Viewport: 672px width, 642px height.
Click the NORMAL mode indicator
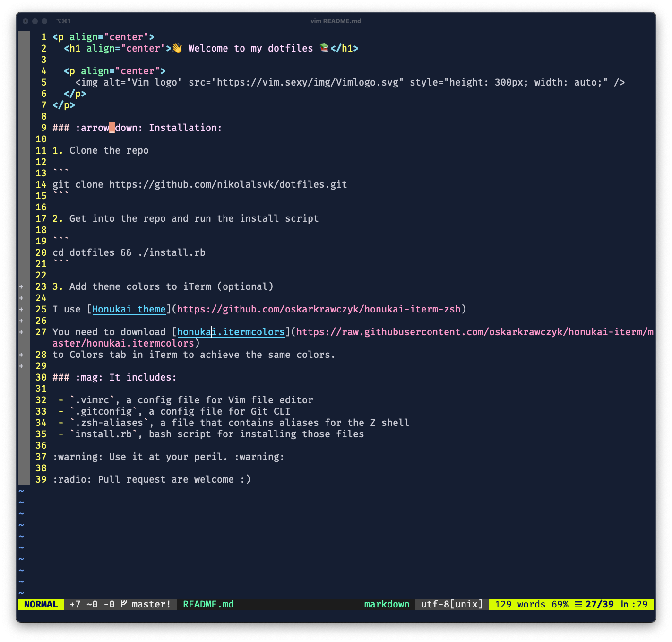[41, 604]
